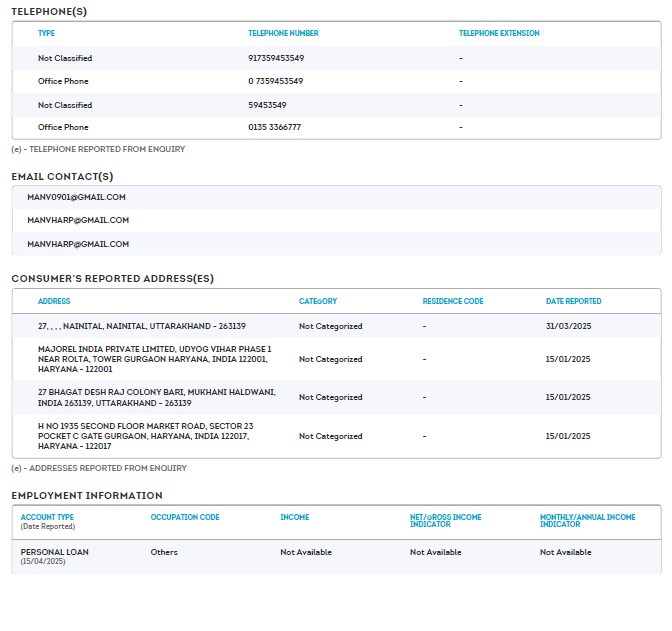
Task: Click the OCCUPATION CODE column header
Action: pyautogui.click(x=185, y=517)
